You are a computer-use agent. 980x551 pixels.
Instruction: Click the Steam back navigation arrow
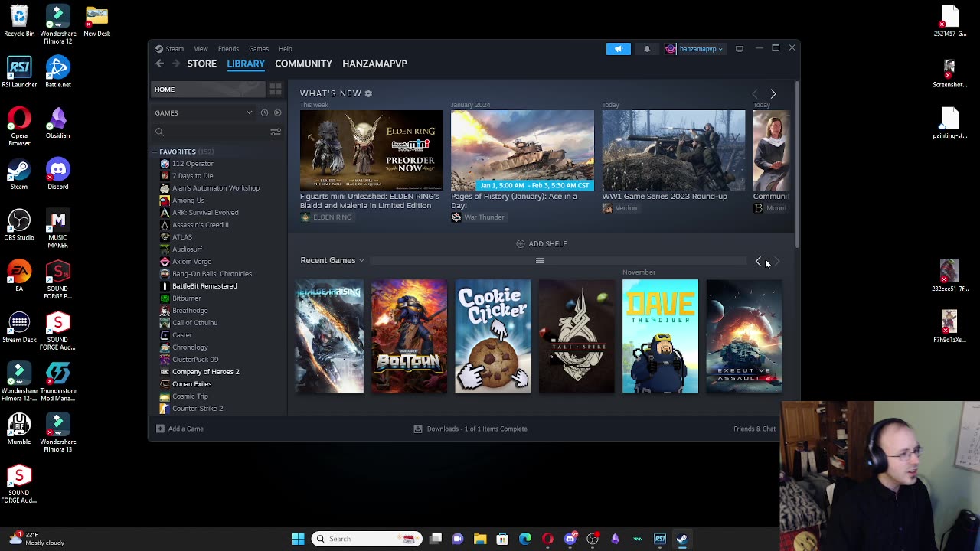(x=159, y=64)
